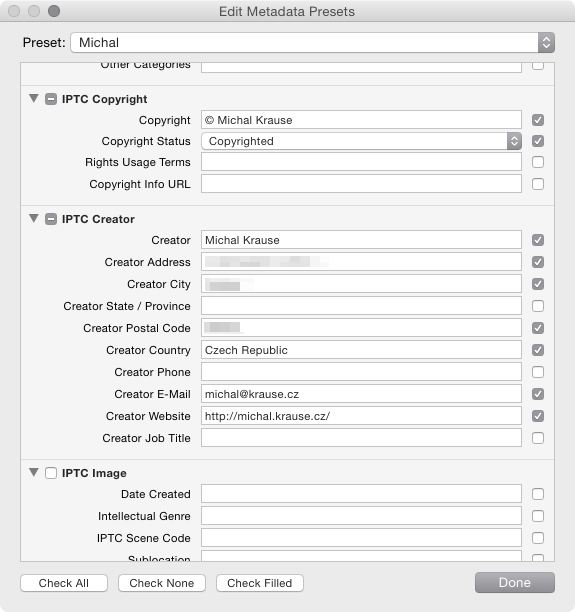This screenshot has height=612, width=575.
Task: Enable the Creator Phone checkbox
Action: click(x=538, y=372)
